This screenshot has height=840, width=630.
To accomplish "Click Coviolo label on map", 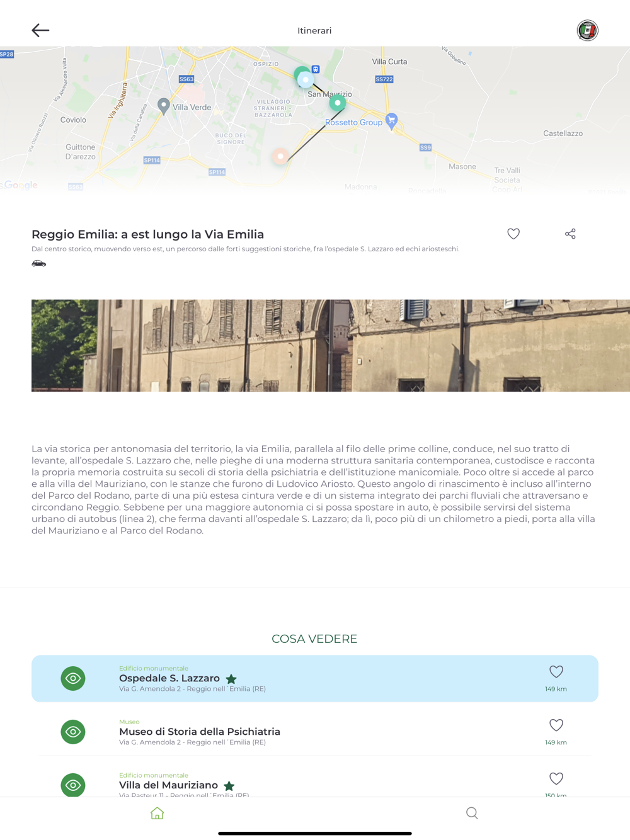I will click(x=73, y=120).
